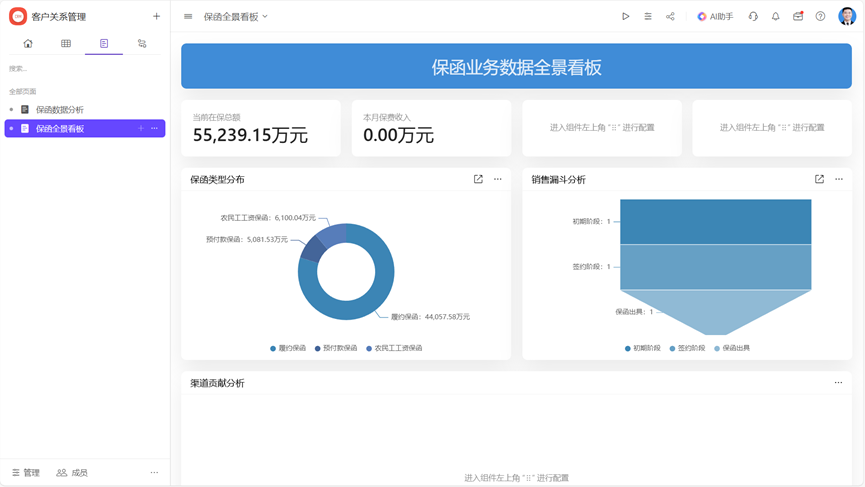
Task: Open the help question mark icon
Action: [x=820, y=17]
